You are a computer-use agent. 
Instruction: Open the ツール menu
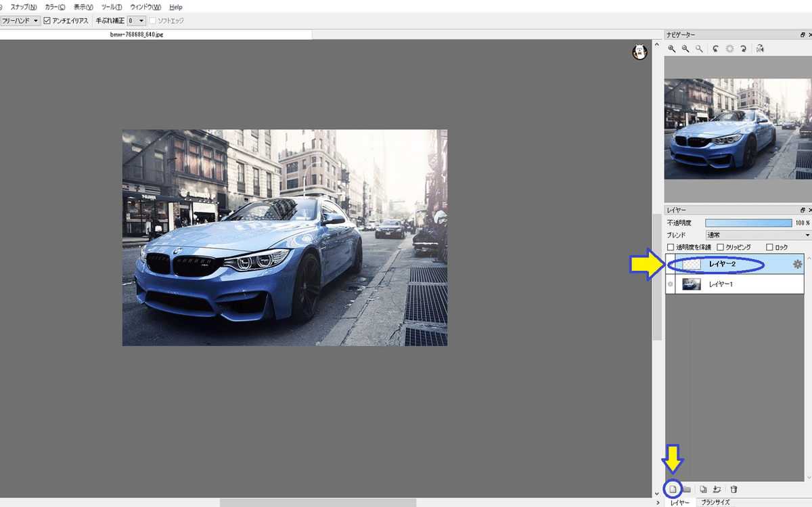coord(112,7)
